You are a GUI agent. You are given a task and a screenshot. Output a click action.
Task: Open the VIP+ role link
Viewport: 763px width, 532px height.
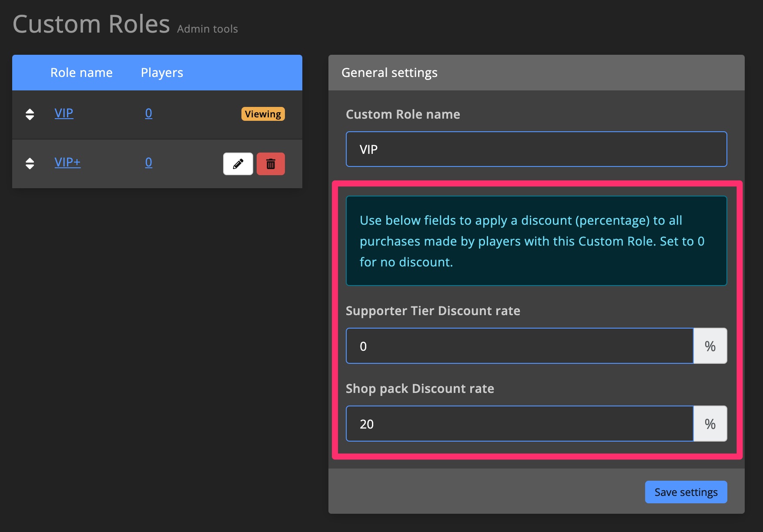click(67, 162)
